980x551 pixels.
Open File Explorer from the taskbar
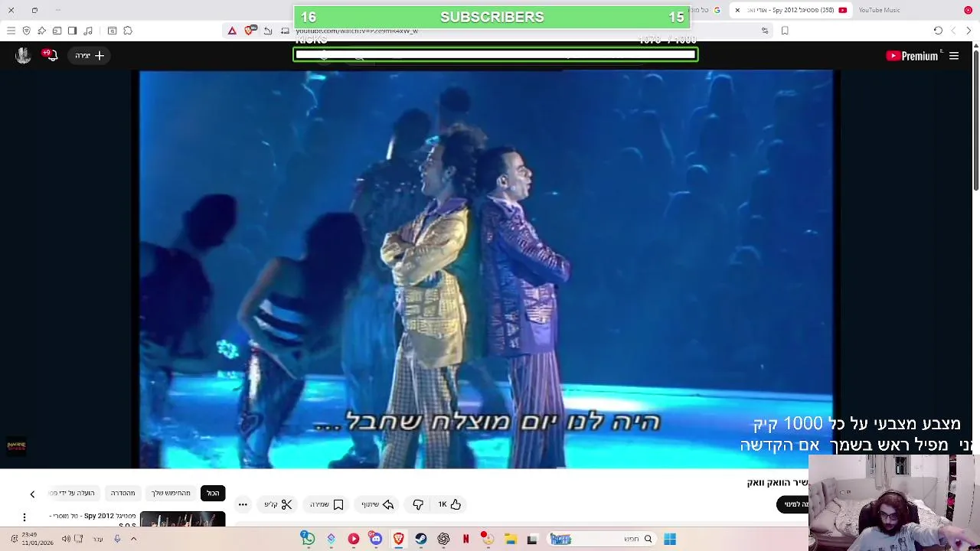pos(511,539)
